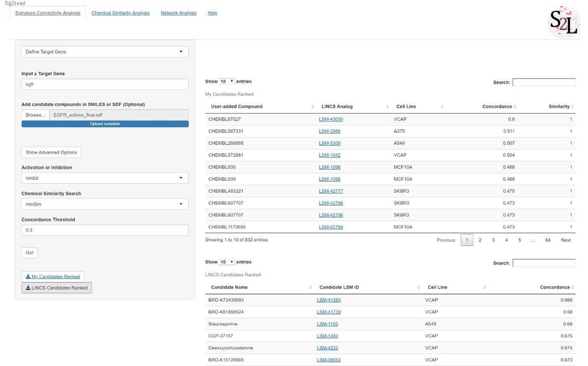Open LSM-2988 link
Screen dimensions: 588x366
point(329,131)
